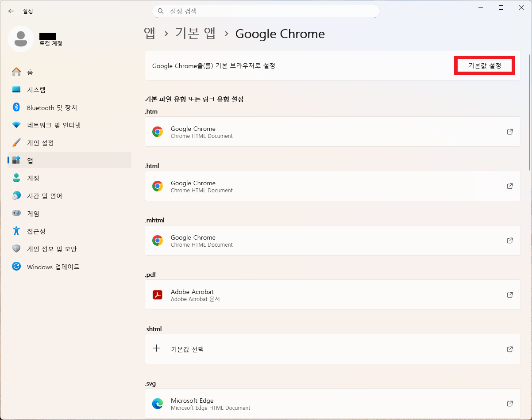Screen dimensions: 532x420
Task: Click the 기본값 설정 button
Action: [x=485, y=65]
